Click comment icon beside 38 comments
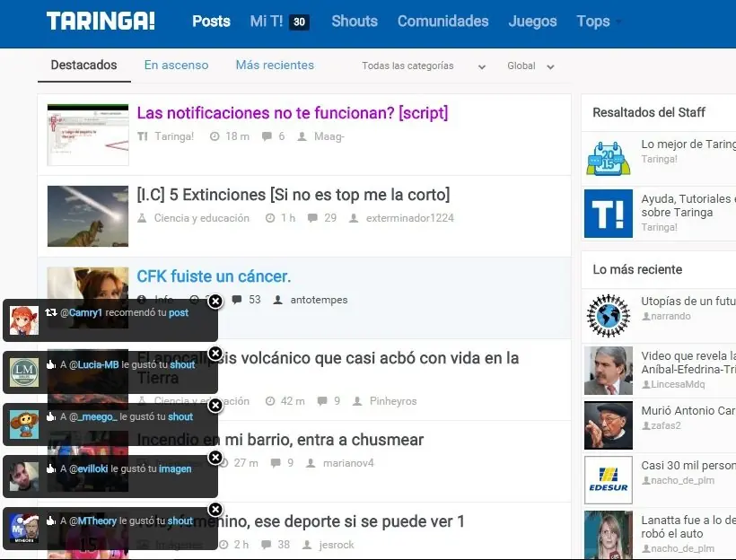Image resolution: width=736 pixels, height=560 pixels. tap(267, 545)
